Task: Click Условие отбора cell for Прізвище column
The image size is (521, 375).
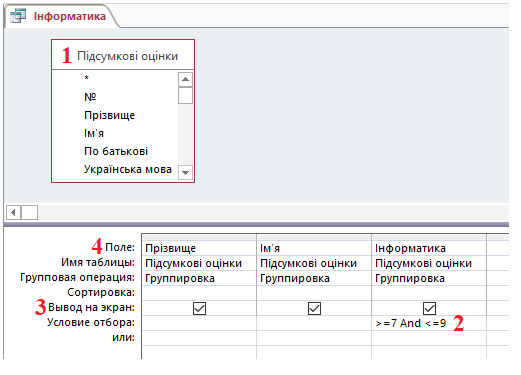Action: [199, 323]
